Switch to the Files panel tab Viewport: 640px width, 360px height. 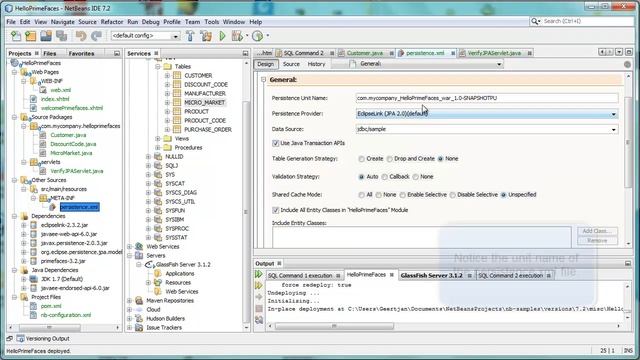pos(50,53)
